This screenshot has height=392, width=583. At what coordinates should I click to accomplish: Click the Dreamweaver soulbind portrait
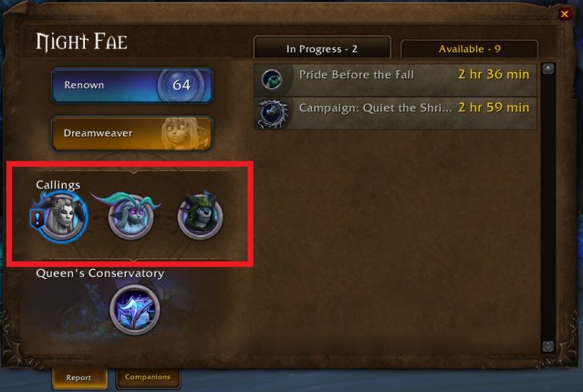pos(183,133)
